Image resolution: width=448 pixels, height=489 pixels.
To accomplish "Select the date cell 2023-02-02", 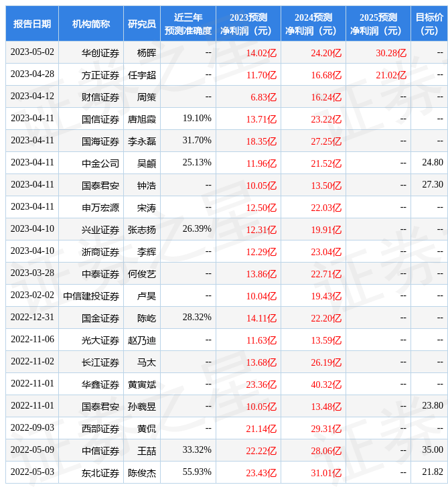I will [x=32, y=295].
